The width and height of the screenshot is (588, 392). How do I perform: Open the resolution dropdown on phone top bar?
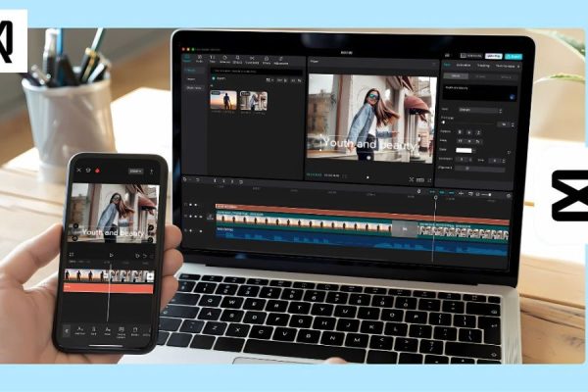pos(135,171)
